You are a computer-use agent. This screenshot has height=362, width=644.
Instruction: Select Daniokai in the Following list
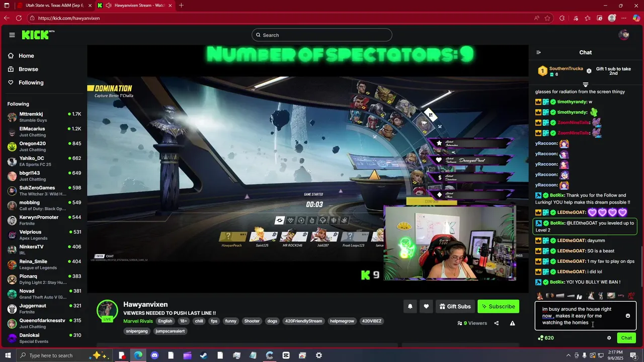coord(44,338)
